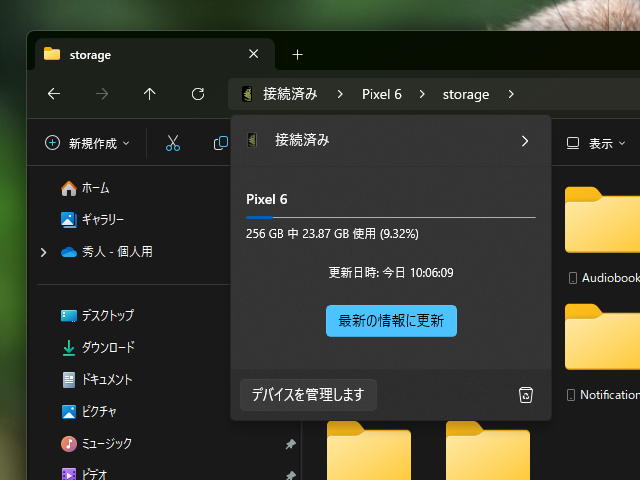Screen dimensions: 640x480
Task: Open ホーム in the sidebar
Action: click(x=85, y=188)
